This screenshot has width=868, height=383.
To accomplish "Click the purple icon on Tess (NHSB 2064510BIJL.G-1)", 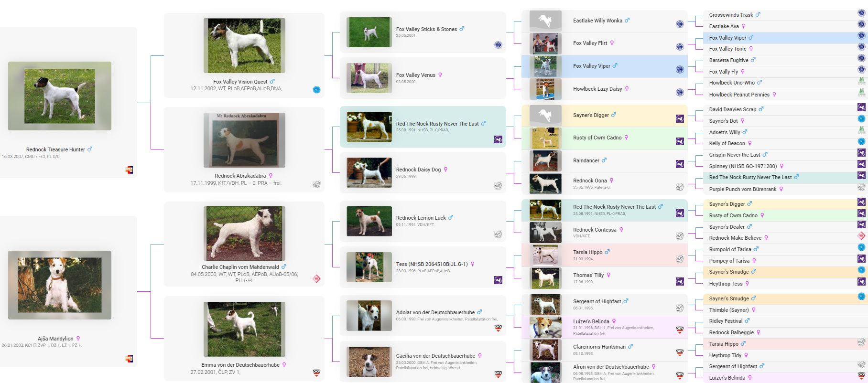I will point(498,280).
